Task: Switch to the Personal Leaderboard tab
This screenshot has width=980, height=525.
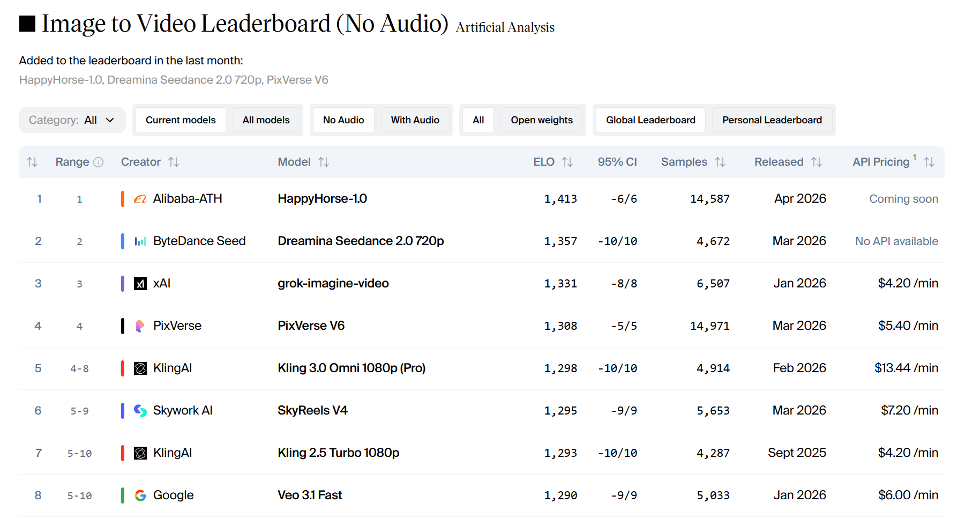Action: [x=772, y=120]
